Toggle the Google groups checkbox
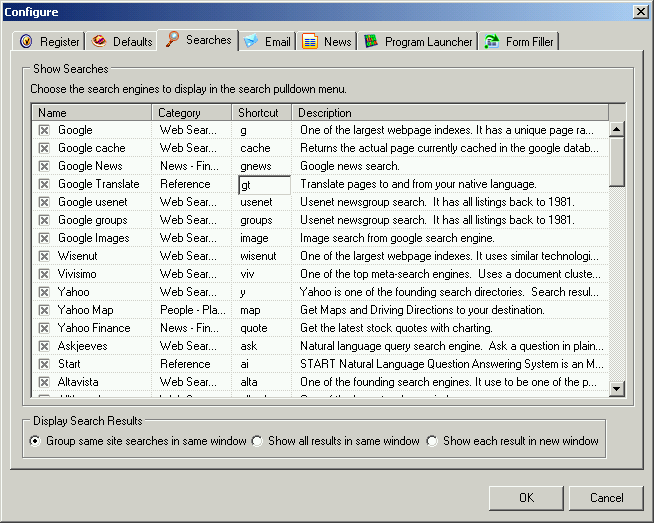 coord(44,220)
